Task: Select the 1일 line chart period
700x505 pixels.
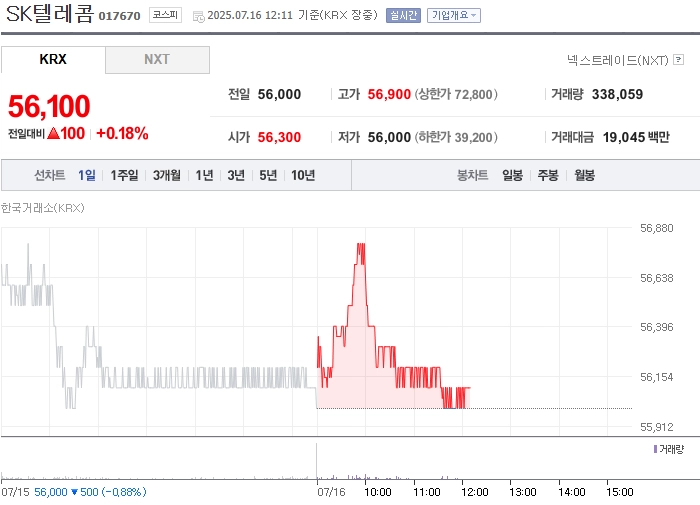Action: pos(87,175)
